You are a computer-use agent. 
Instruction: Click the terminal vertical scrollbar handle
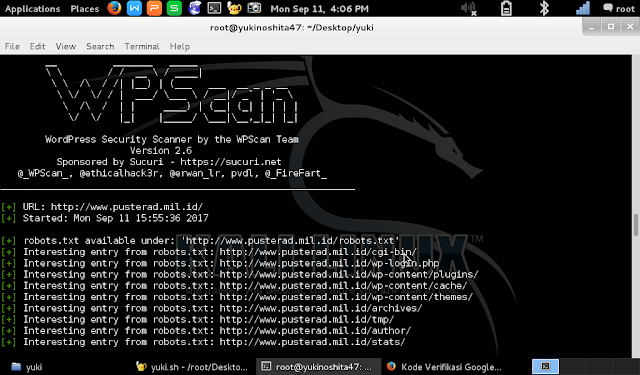tap(636, 225)
